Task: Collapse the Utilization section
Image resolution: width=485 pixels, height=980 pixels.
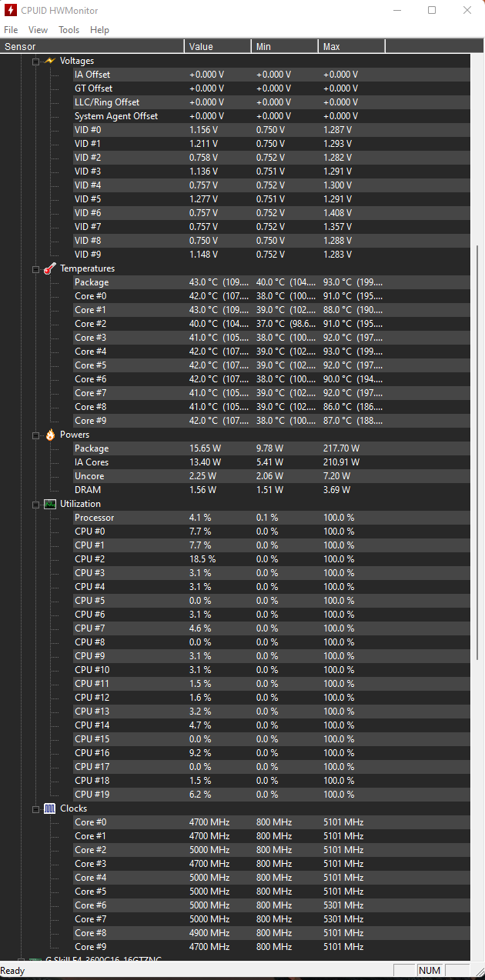Action: coord(35,505)
